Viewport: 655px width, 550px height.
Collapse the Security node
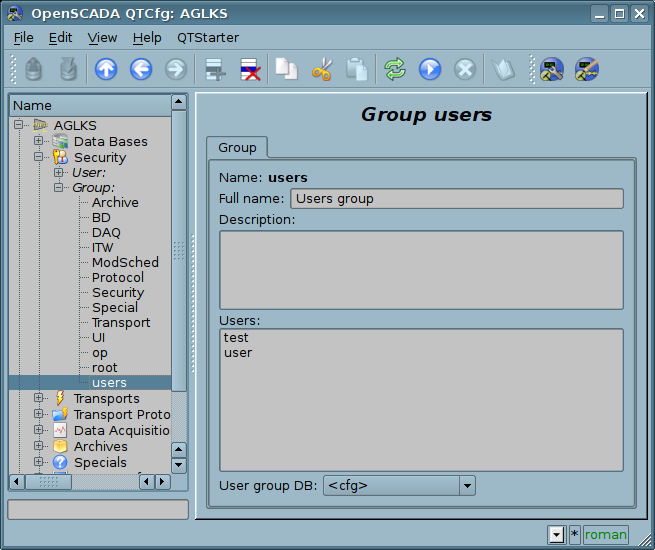click(38, 157)
